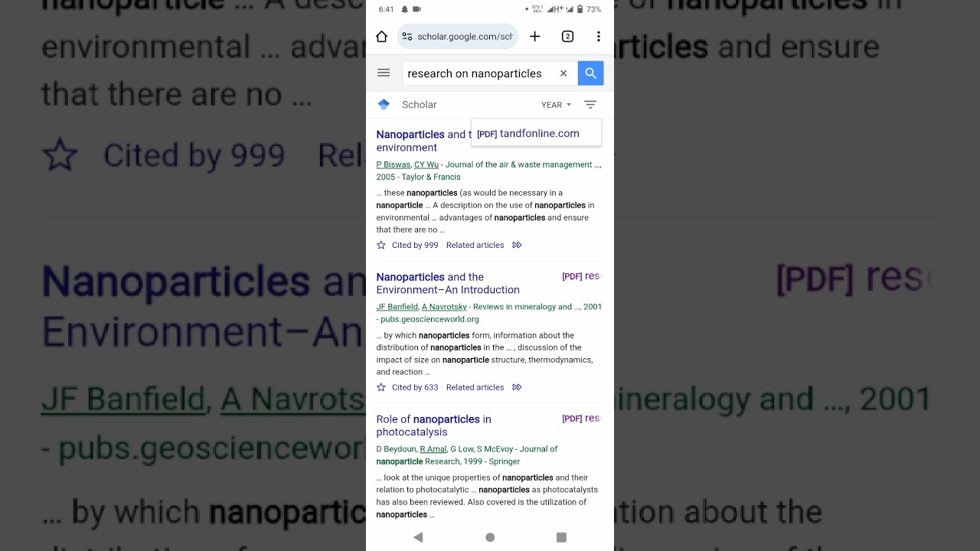Open 'Role of nanoparticles in photocatalysis' title

[433, 425]
